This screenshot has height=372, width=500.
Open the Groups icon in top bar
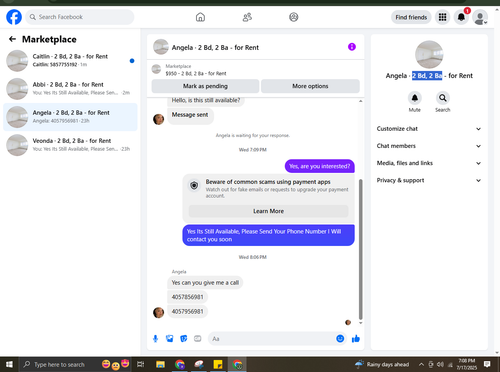tap(294, 17)
